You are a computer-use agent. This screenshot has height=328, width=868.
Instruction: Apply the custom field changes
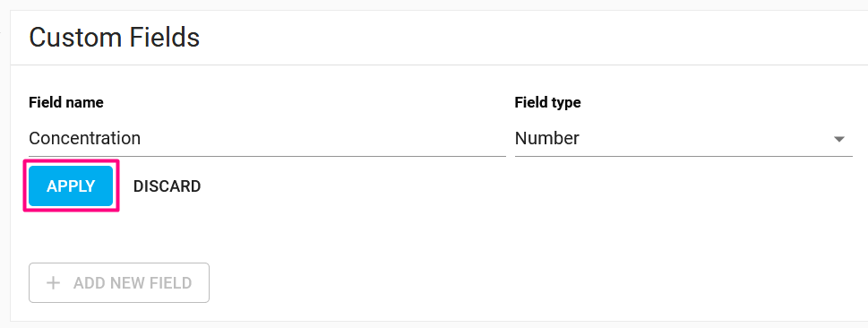pos(71,186)
